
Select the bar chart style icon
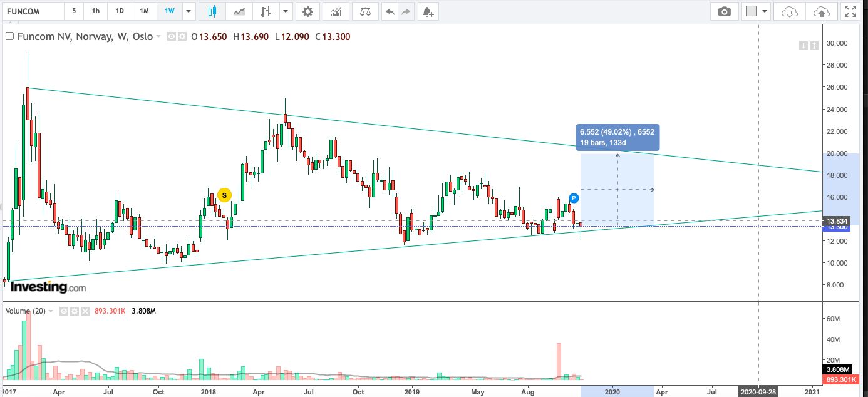point(267,11)
